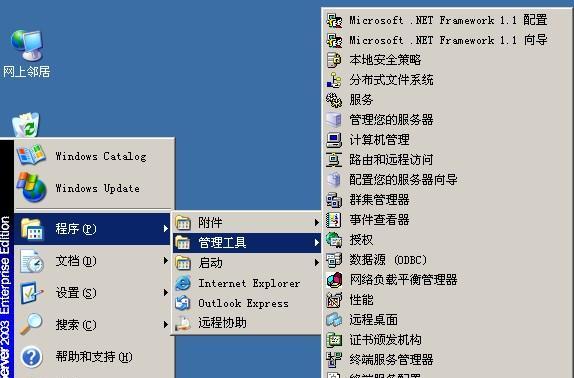Click the Internet Explorer icon
Image resolution: width=574 pixels, height=378 pixels.
coord(183,283)
